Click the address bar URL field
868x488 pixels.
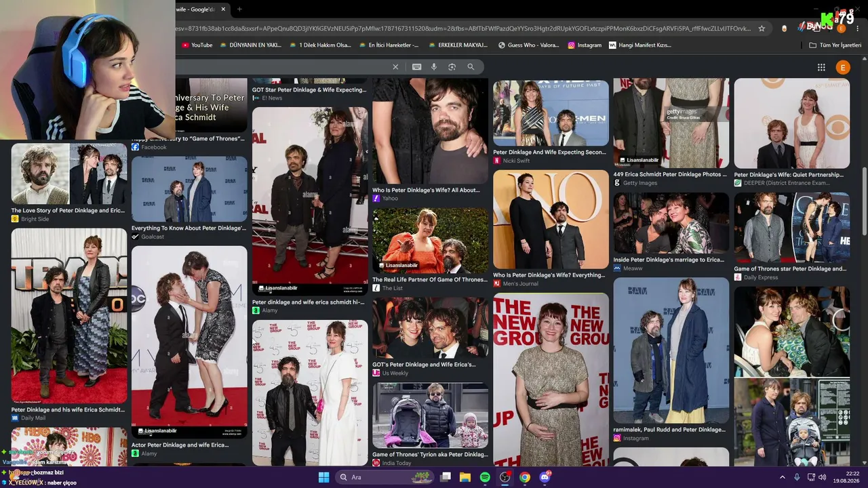pyautogui.click(x=463, y=28)
